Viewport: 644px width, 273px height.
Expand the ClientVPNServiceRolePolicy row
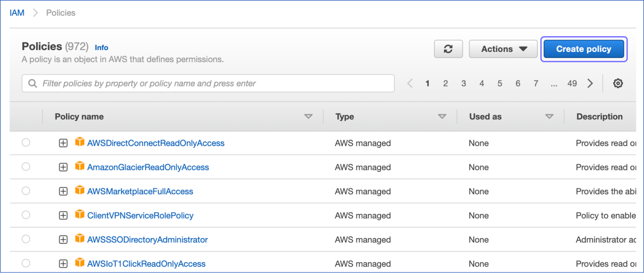63,216
